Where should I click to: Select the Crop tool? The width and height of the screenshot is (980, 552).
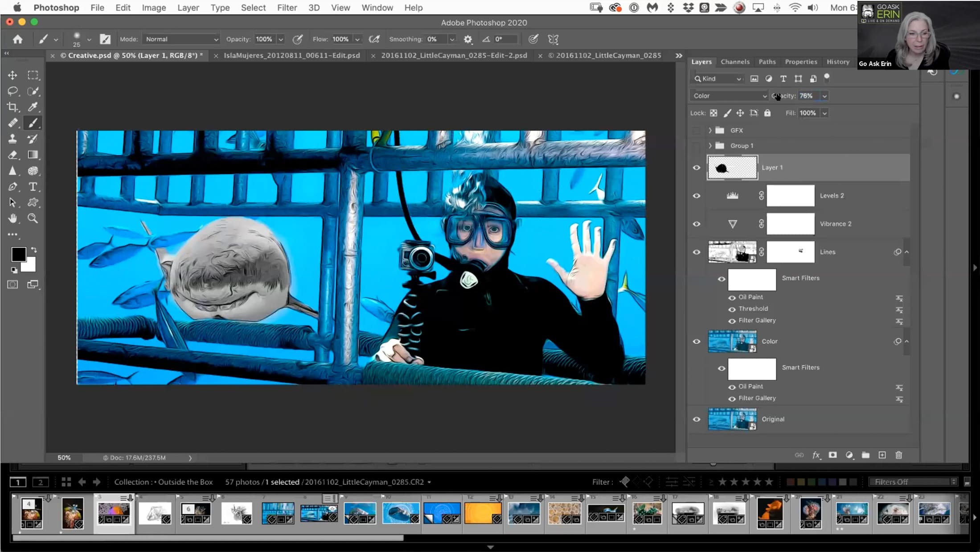(12, 107)
